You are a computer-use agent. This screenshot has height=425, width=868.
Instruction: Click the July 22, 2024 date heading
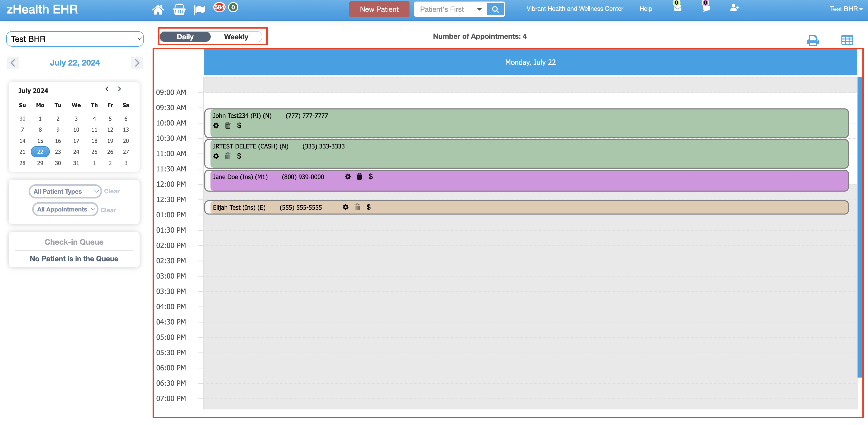click(75, 63)
